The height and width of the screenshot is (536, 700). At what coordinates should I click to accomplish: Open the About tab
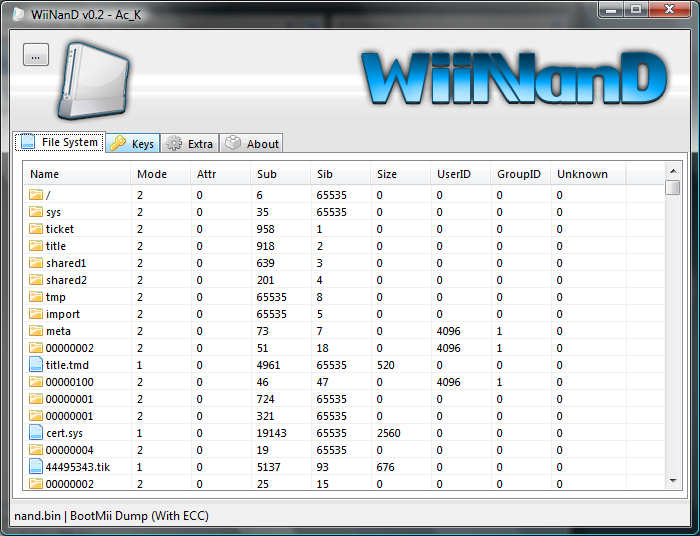(251, 143)
